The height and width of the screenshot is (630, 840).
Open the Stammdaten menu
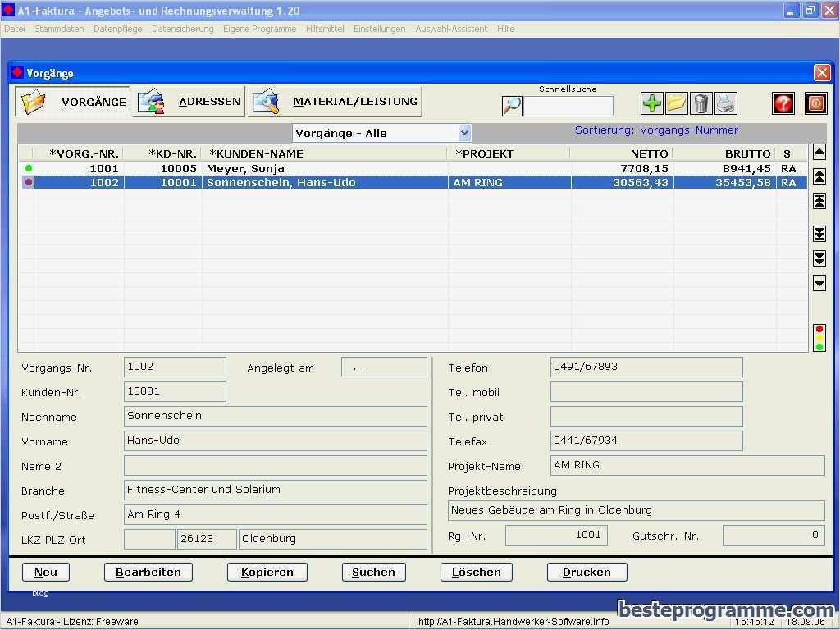click(x=59, y=29)
